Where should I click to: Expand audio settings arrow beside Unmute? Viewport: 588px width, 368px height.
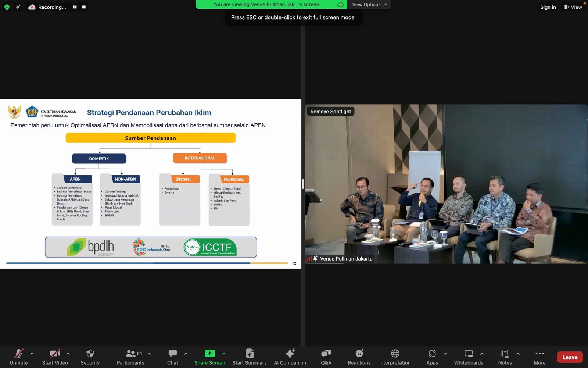tap(32, 354)
